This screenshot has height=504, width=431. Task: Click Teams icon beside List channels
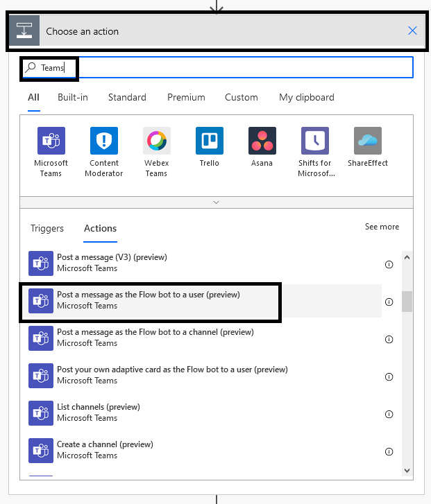click(41, 413)
